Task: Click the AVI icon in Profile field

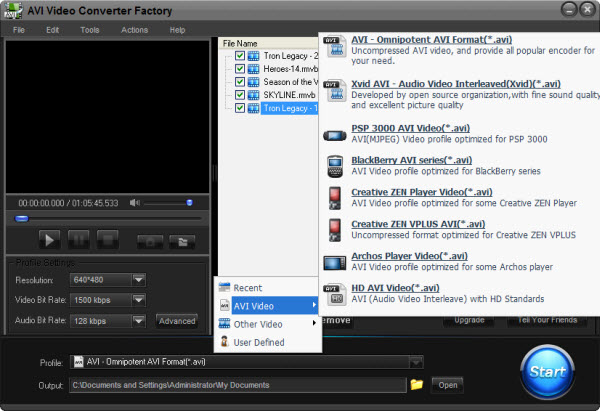Action: tap(78, 362)
